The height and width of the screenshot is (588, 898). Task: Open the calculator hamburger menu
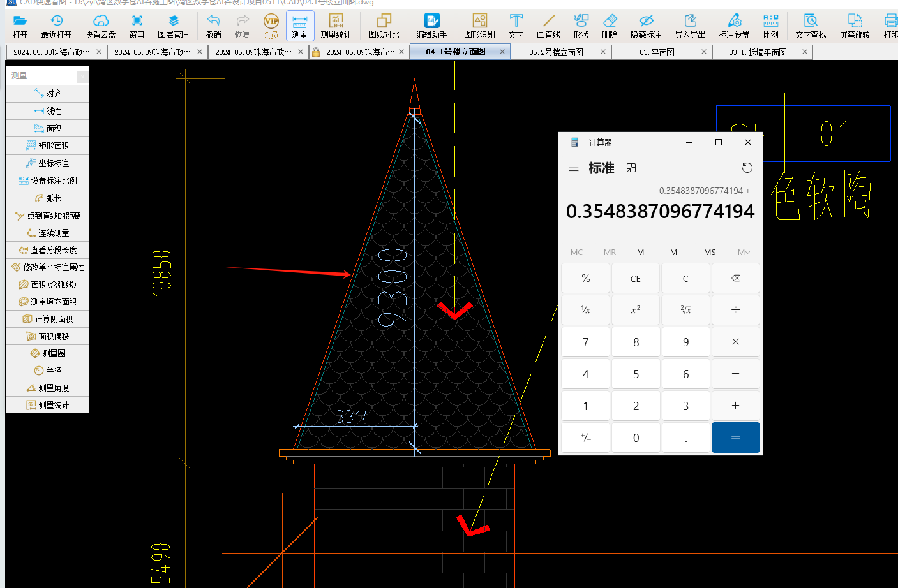coord(574,168)
